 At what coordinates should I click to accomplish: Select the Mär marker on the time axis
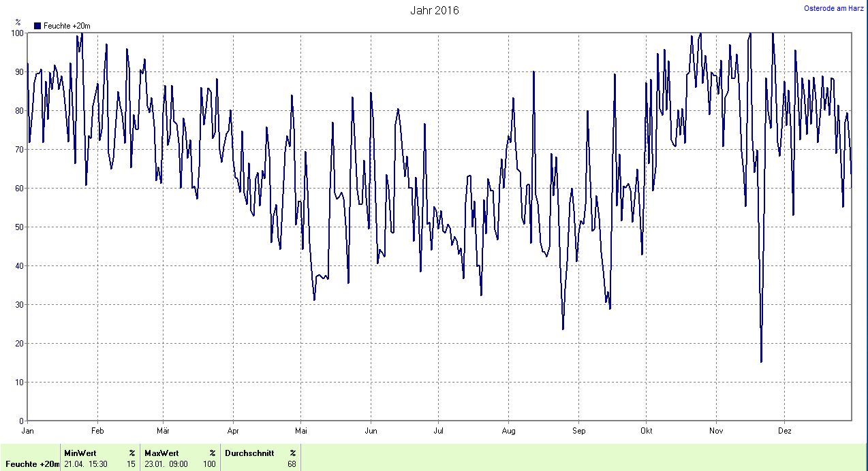click(163, 431)
